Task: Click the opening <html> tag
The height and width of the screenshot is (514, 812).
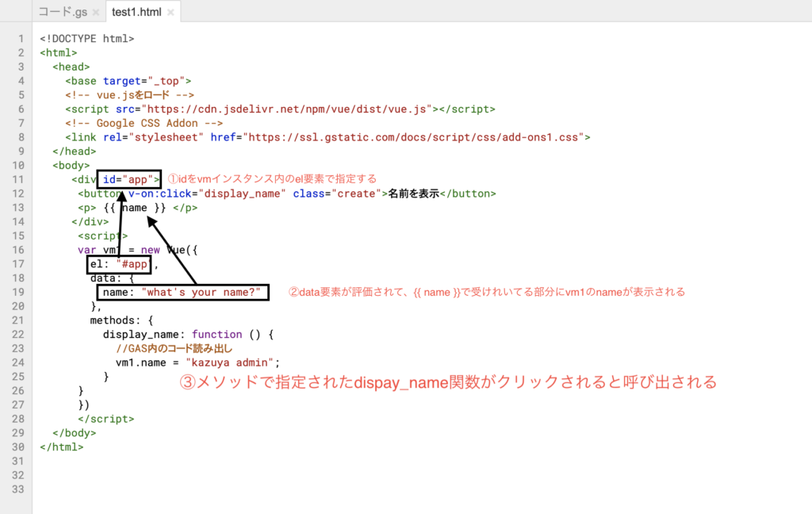Action: tap(59, 53)
